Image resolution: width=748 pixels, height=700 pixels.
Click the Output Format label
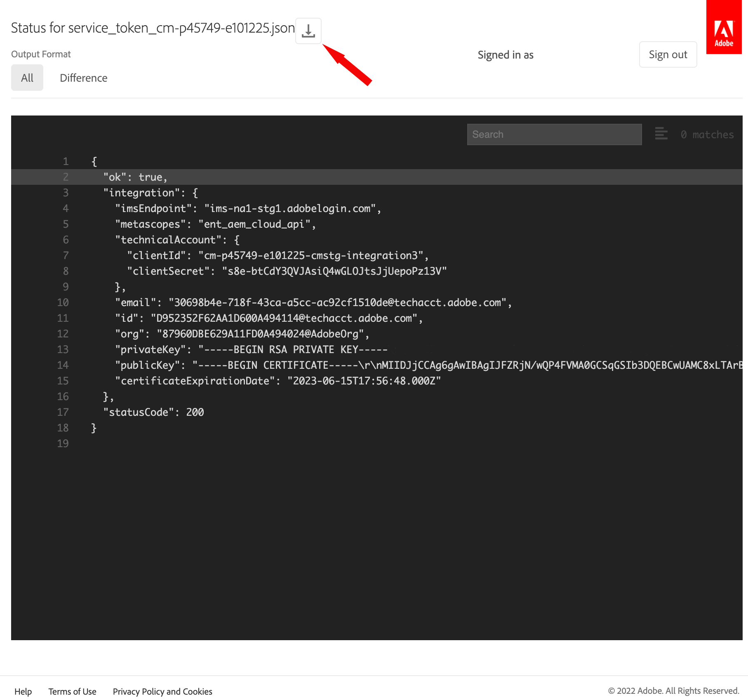coord(41,54)
